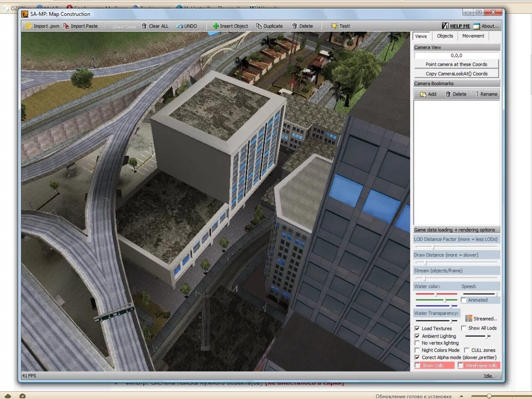Screen dimensions: 532x399
Task: Enable No vertex lighting
Action: 417,343
